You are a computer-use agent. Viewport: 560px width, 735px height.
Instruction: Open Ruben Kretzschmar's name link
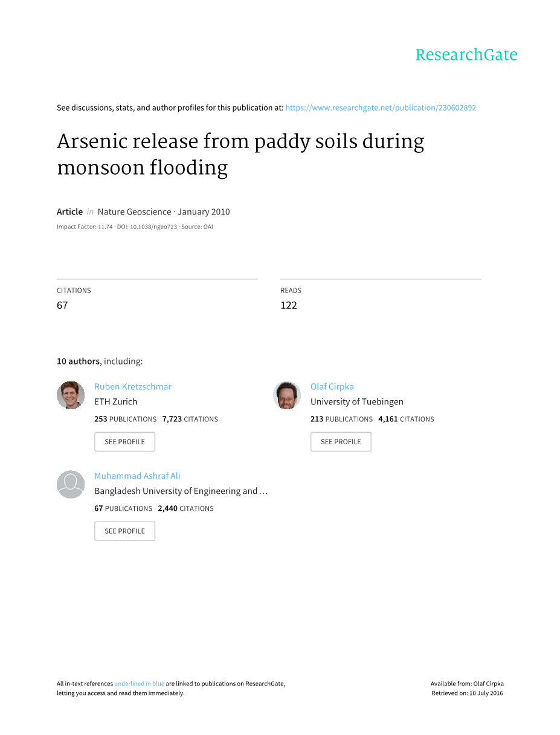(x=133, y=387)
